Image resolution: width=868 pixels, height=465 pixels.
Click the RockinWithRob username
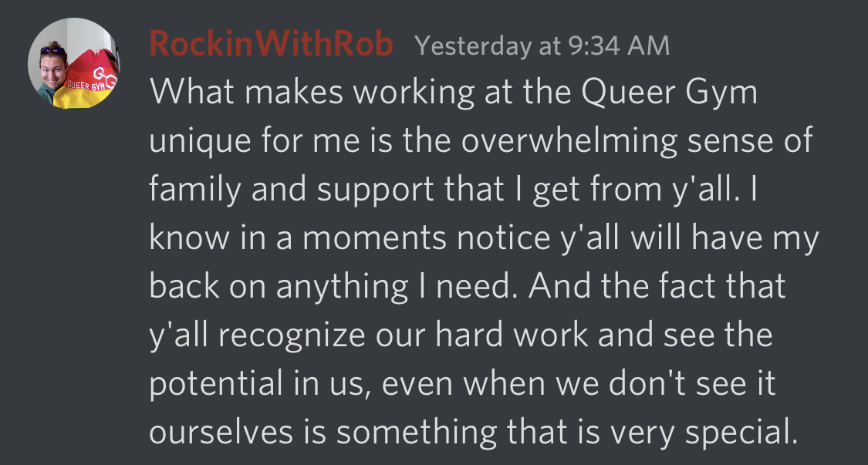(272, 44)
